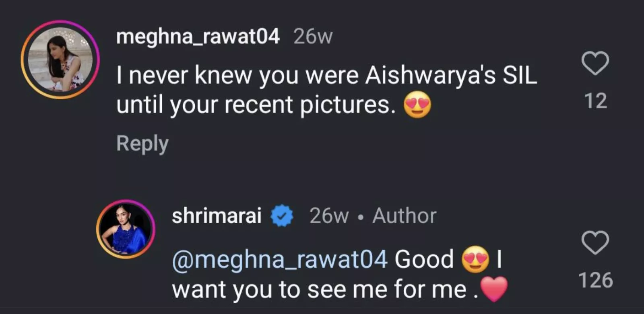View the 126 likes on shrimarai's reply
This screenshot has height=314, width=644.
pyautogui.click(x=595, y=280)
